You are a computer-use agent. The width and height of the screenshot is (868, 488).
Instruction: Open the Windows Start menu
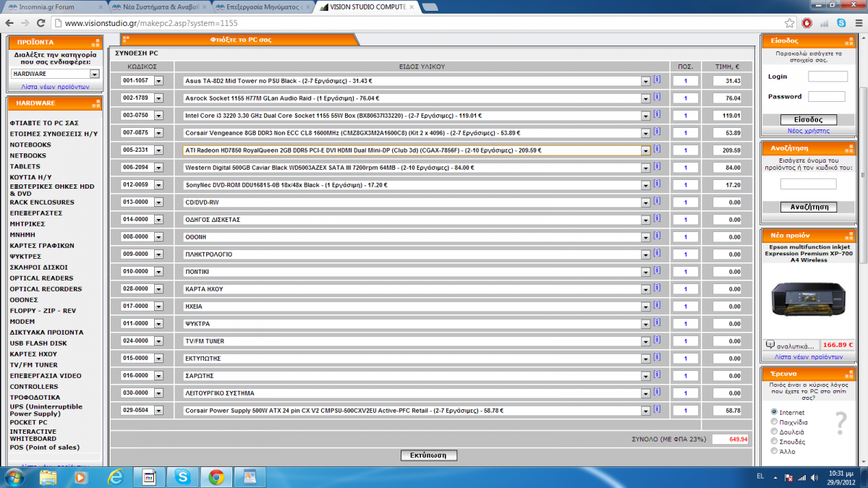click(x=14, y=476)
